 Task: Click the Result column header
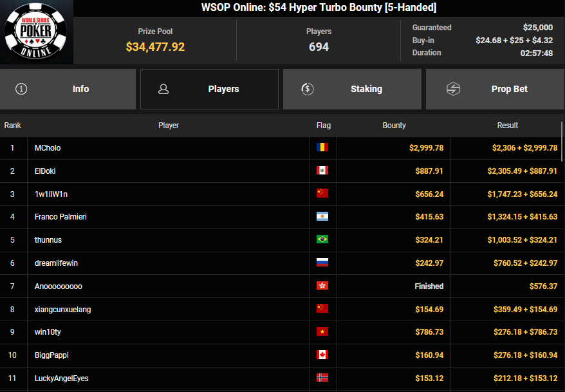(507, 126)
